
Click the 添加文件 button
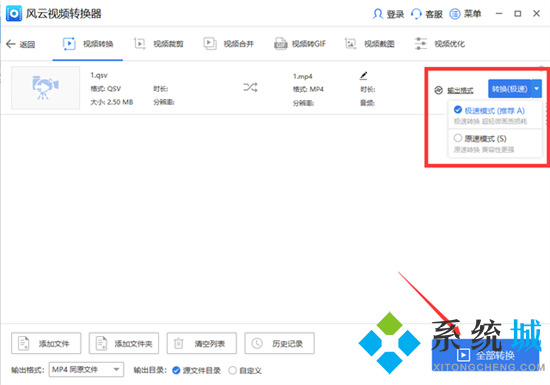[x=46, y=343]
